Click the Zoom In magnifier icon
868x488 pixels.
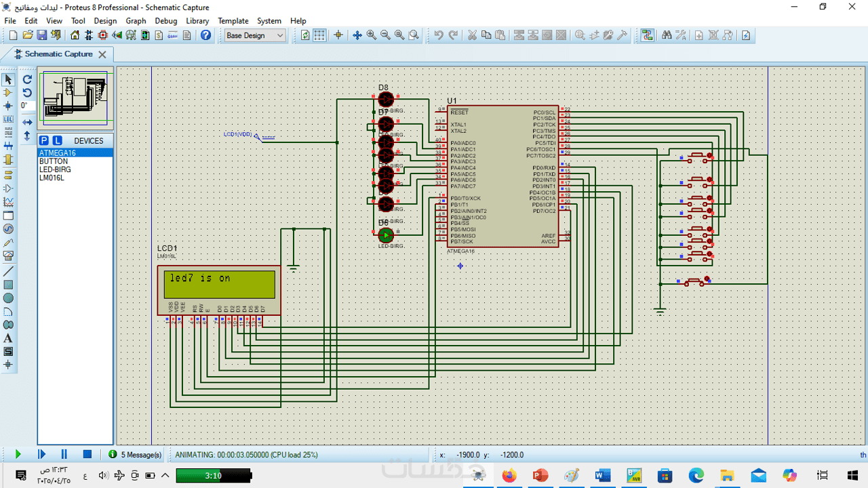372,35
